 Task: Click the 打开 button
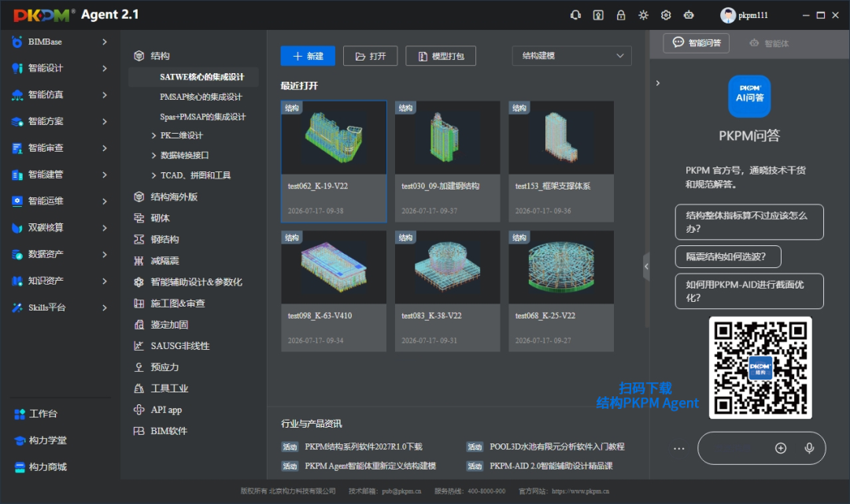[370, 56]
